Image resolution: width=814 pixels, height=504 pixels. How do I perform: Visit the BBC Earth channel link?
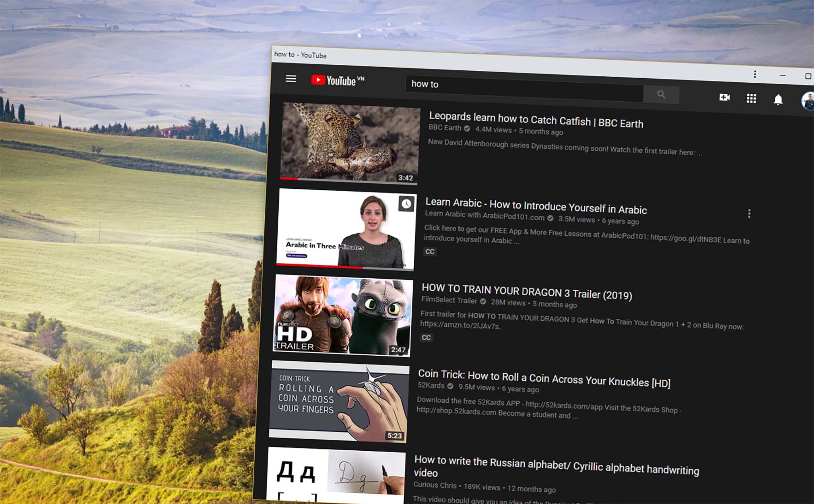point(445,128)
